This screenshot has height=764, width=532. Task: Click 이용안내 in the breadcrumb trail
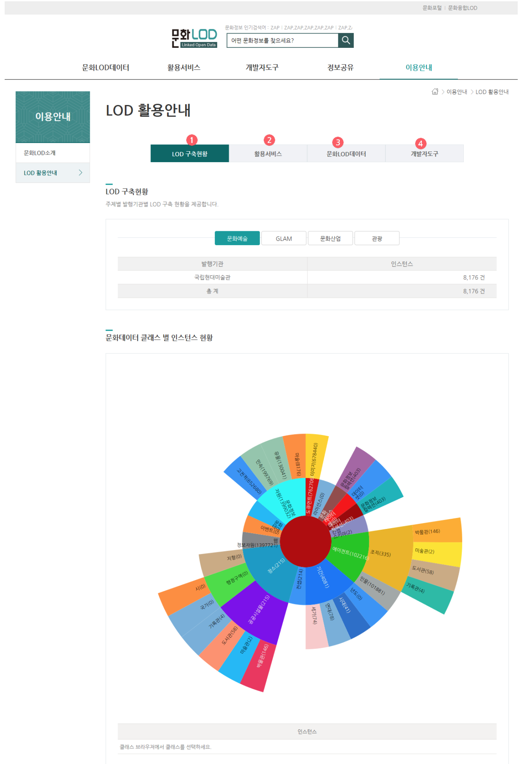(x=457, y=91)
